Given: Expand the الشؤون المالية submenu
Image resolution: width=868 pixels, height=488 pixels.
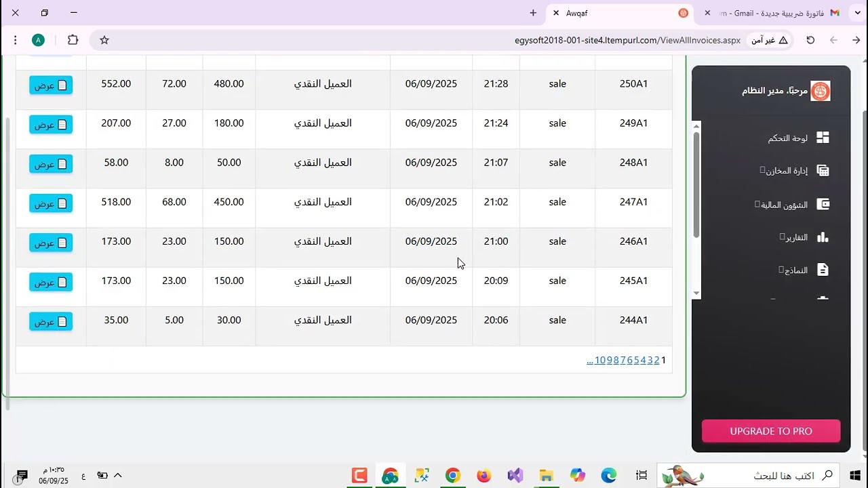Looking at the screenshot, I should point(757,204).
